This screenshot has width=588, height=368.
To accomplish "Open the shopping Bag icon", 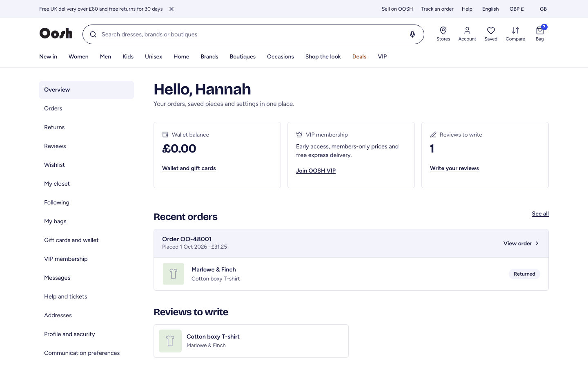I will [540, 34].
